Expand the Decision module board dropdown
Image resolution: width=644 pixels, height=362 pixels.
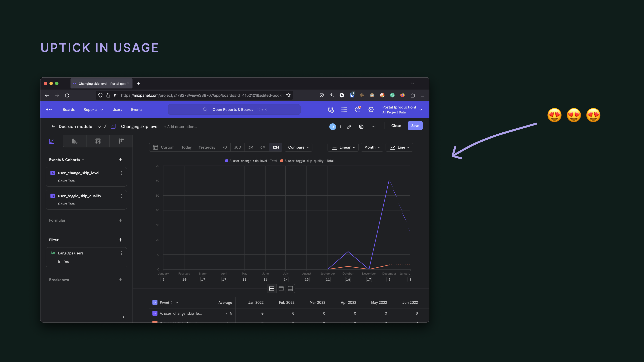tap(99, 127)
